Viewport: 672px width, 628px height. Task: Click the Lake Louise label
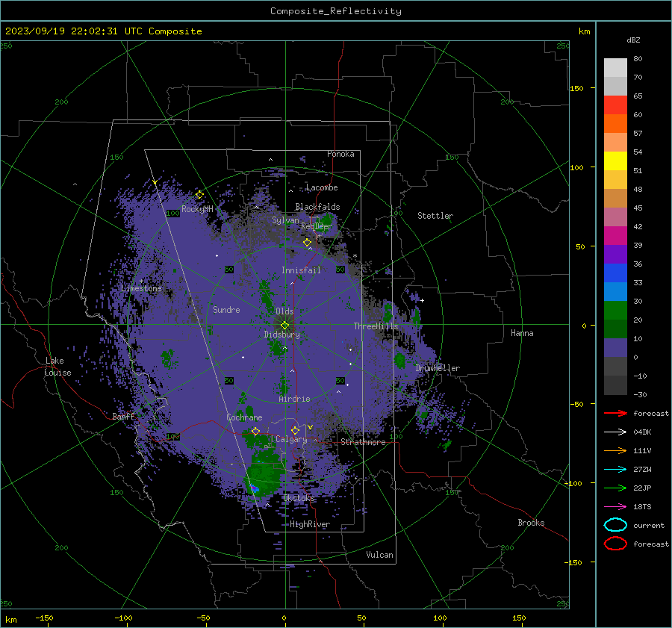point(57,367)
